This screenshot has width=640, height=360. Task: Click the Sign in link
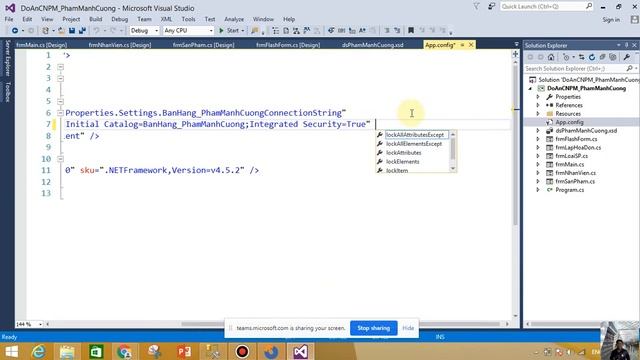point(611,20)
